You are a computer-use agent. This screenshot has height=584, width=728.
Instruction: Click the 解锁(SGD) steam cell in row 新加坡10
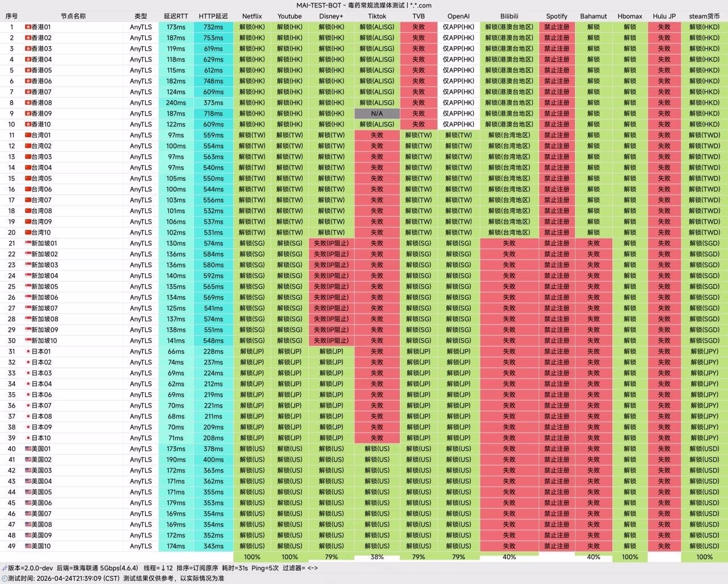[704, 340]
